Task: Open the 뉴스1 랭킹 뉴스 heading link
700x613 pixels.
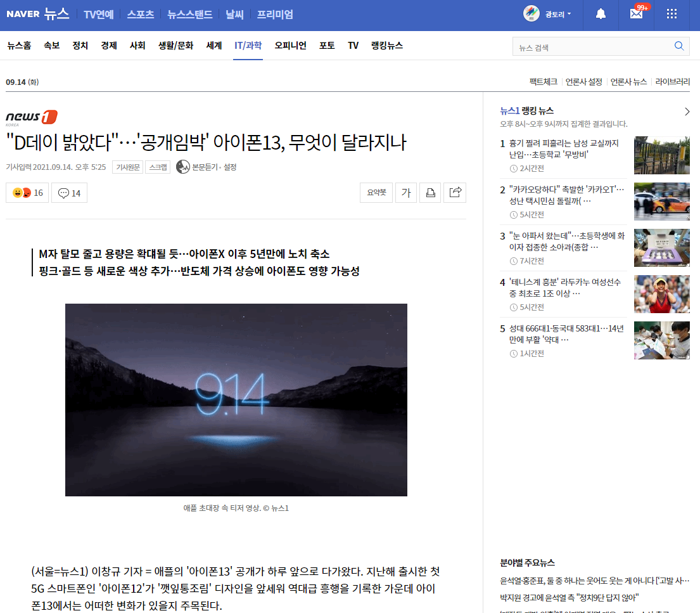Action: (527, 111)
